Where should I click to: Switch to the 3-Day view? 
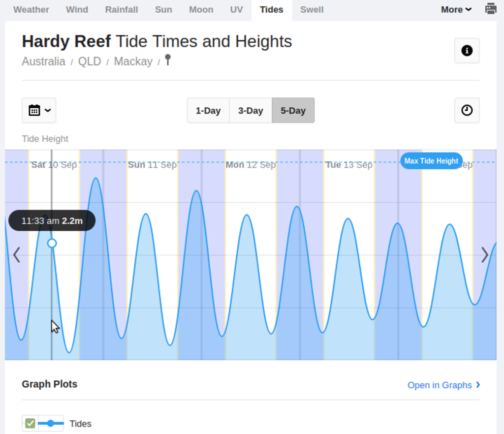(x=251, y=110)
